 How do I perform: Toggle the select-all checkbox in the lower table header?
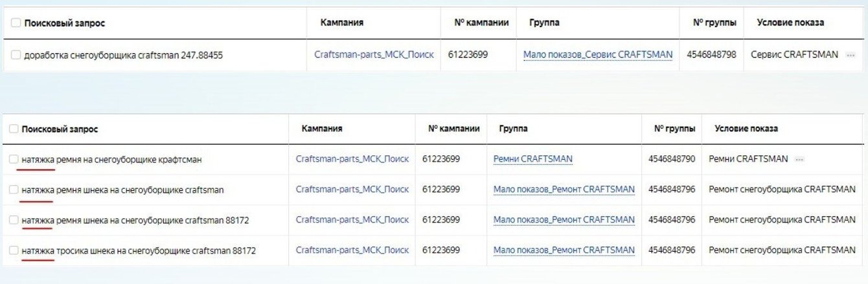[x=14, y=129]
